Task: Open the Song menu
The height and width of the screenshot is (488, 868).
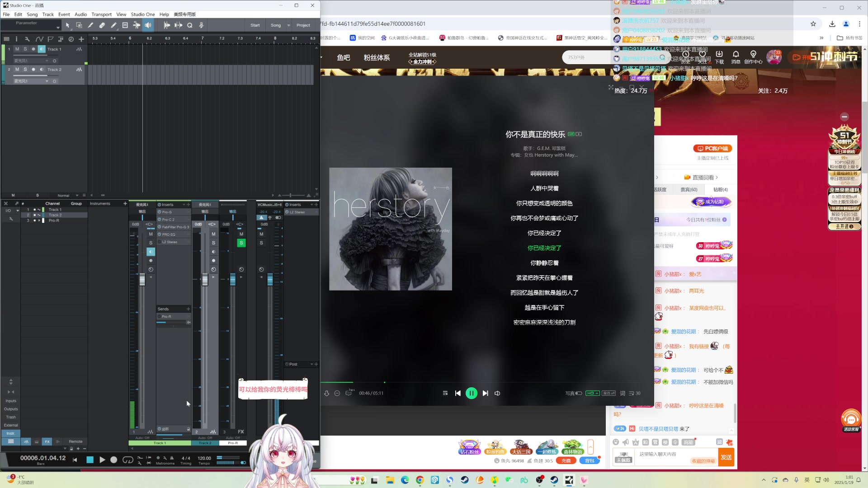Action: click(x=32, y=14)
